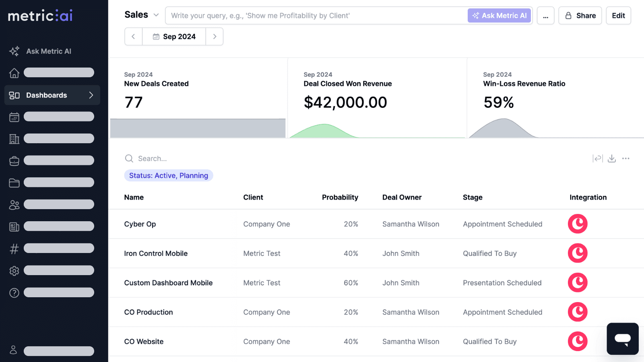Viewport: 644px width, 362px height.
Task: Open the Sep 2024 date picker
Action: (x=174, y=37)
